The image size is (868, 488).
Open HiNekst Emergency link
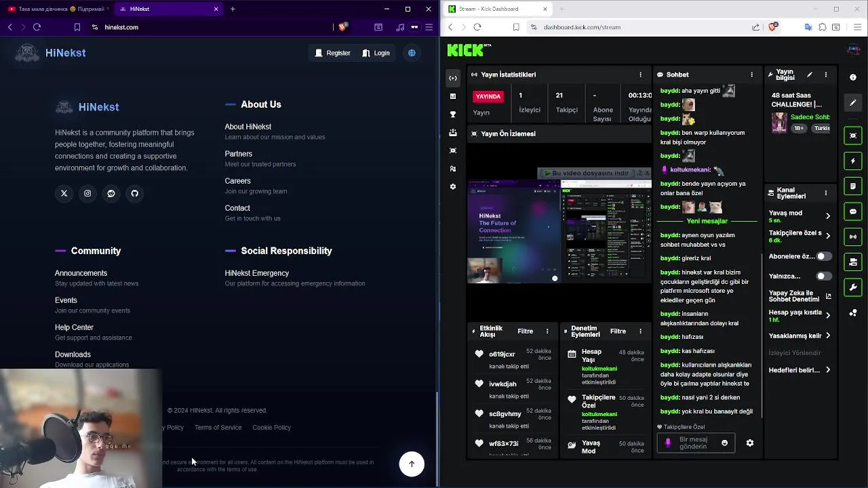click(x=257, y=273)
